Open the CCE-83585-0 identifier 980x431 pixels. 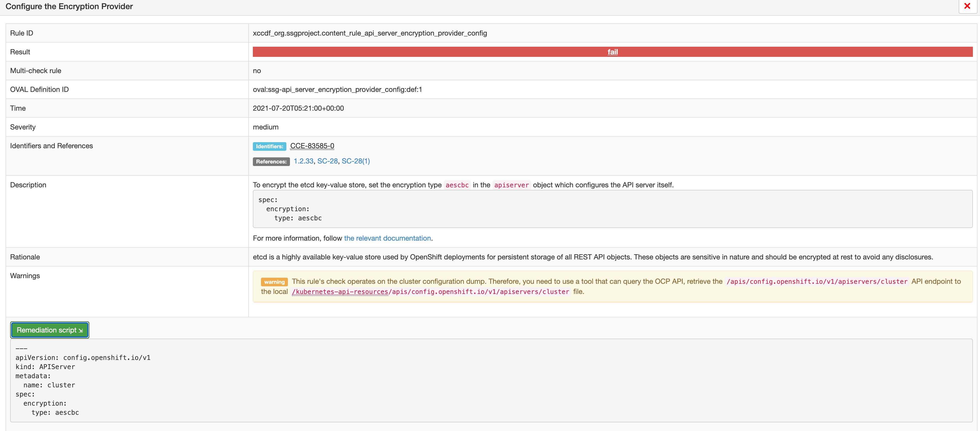tap(312, 146)
